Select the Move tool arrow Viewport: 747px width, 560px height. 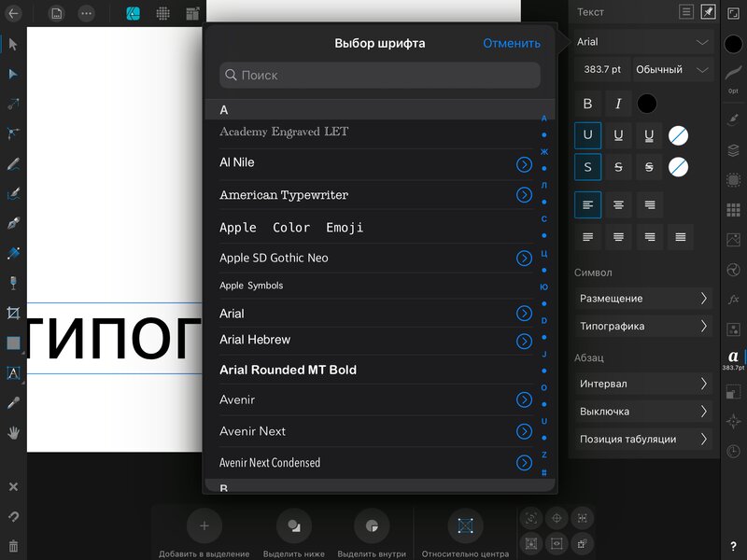[x=13, y=44]
